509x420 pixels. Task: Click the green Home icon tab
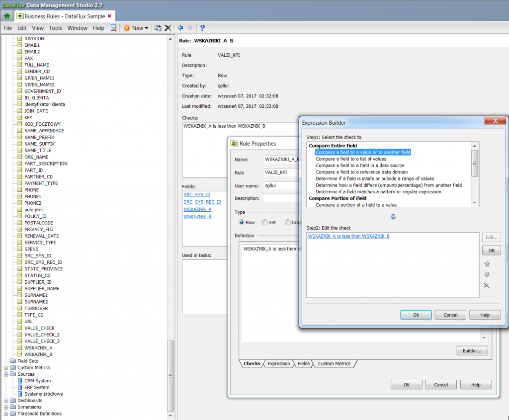pyautogui.click(x=7, y=16)
